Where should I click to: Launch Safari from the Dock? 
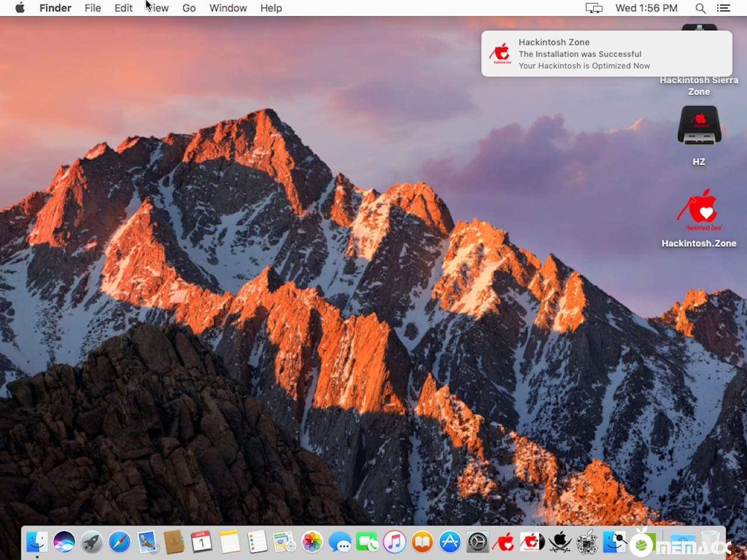point(120,542)
